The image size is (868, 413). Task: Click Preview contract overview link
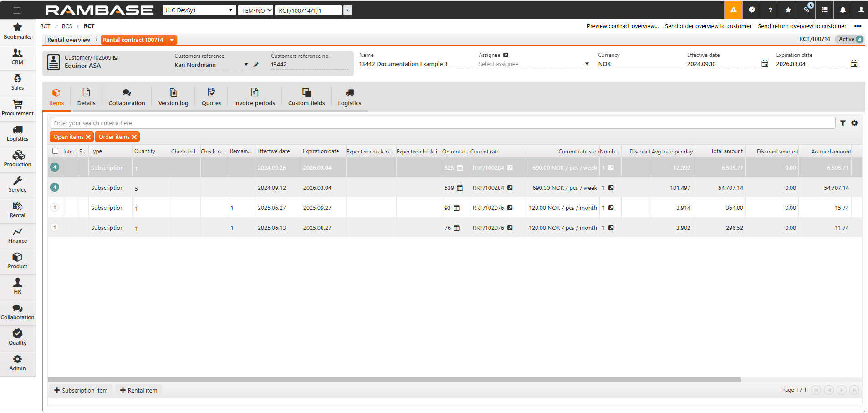623,26
